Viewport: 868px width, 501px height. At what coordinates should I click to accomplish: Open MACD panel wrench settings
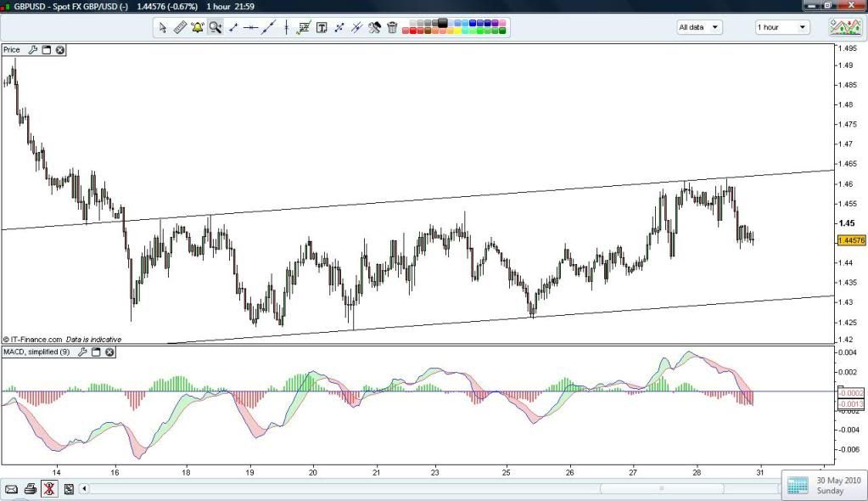82,352
